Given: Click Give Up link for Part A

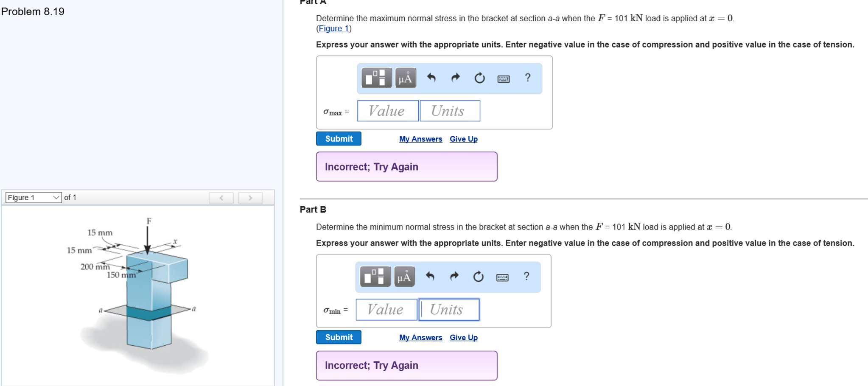Looking at the screenshot, I should (x=464, y=139).
